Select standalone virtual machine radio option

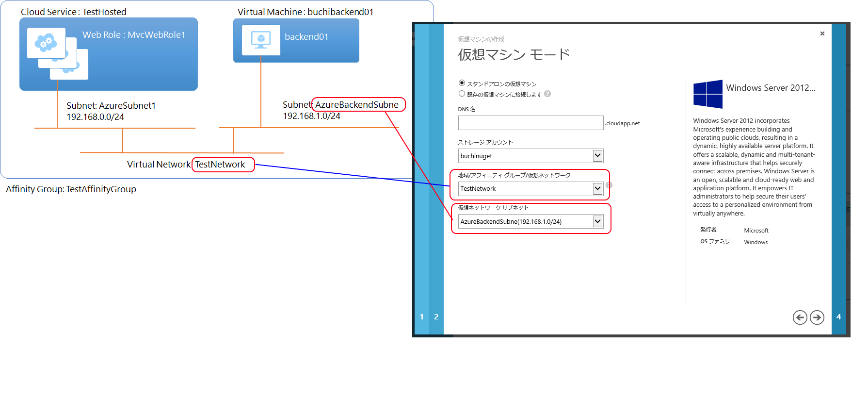click(x=462, y=83)
